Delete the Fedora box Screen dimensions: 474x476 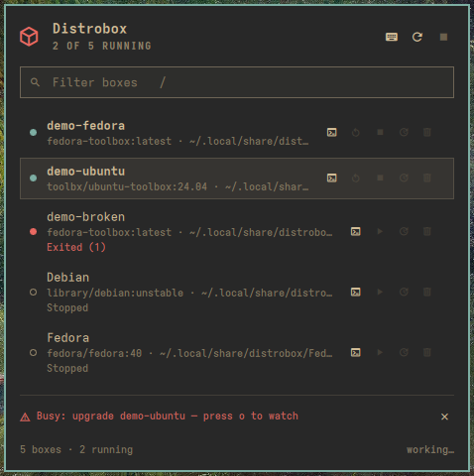(427, 352)
